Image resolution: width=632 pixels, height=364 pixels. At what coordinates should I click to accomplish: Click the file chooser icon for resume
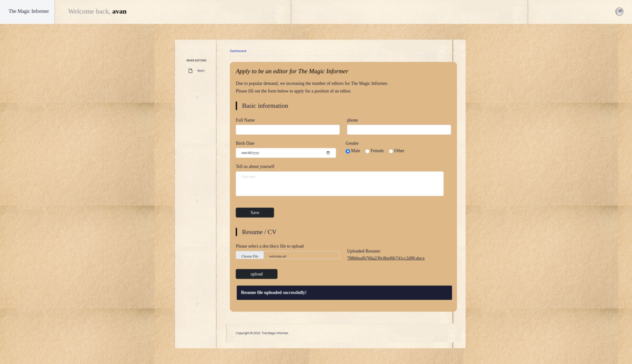[250, 256]
